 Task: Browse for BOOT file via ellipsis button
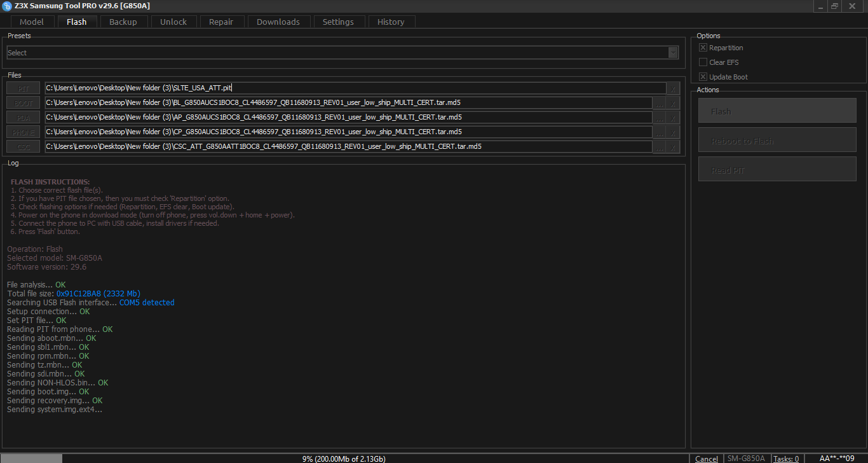[x=660, y=103]
